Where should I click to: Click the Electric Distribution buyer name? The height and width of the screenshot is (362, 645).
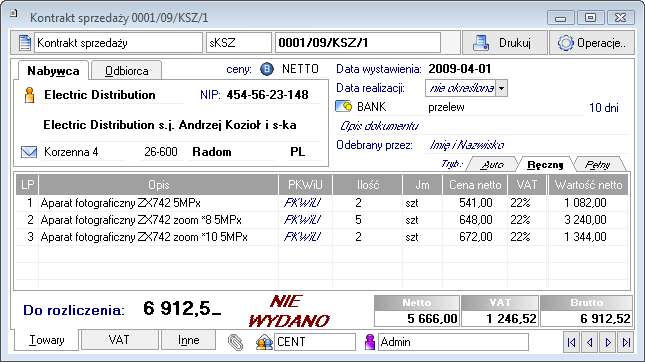[100, 95]
